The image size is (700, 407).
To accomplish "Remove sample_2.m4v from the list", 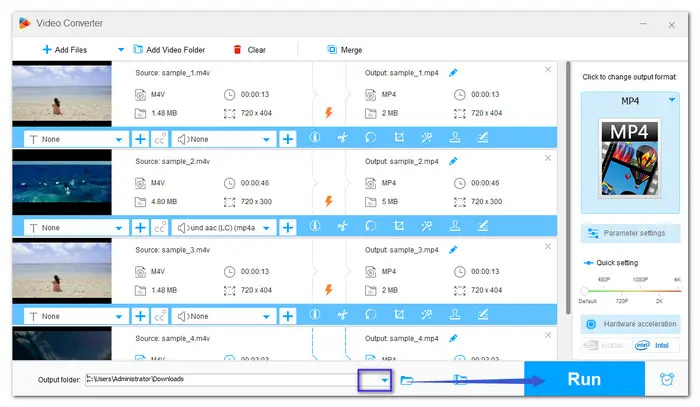I will click(x=548, y=158).
